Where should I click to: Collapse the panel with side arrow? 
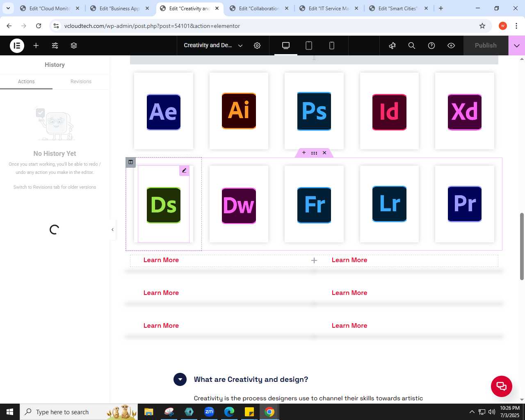pos(112,230)
